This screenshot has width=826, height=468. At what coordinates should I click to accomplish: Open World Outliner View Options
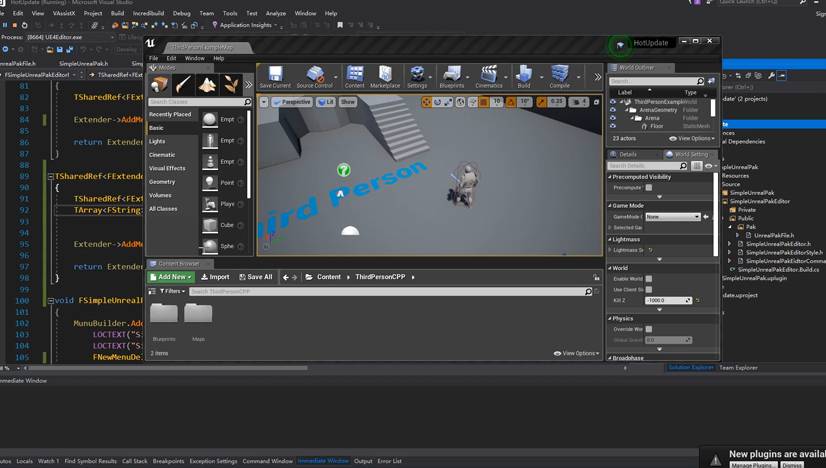692,139
